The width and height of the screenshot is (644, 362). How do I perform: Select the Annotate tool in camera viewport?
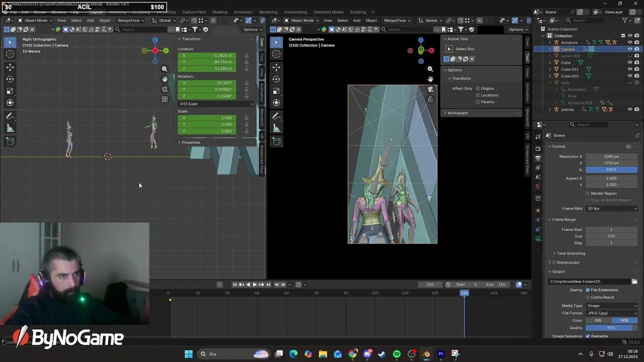[276, 116]
